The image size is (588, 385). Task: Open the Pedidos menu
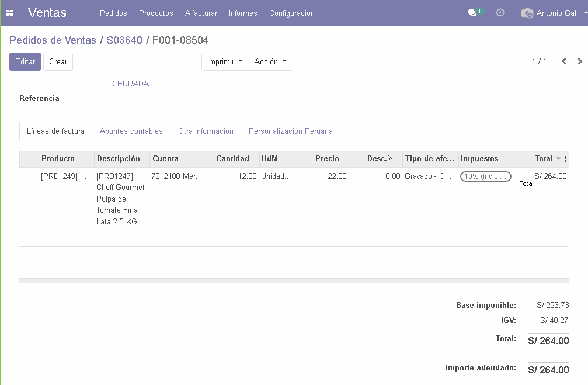pos(113,13)
